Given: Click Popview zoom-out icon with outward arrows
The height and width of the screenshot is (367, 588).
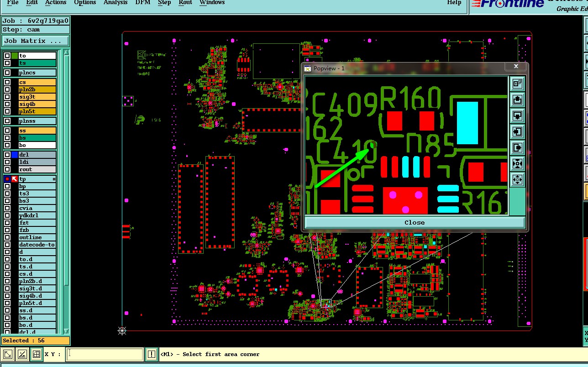Looking at the screenshot, I should pos(517,179).
